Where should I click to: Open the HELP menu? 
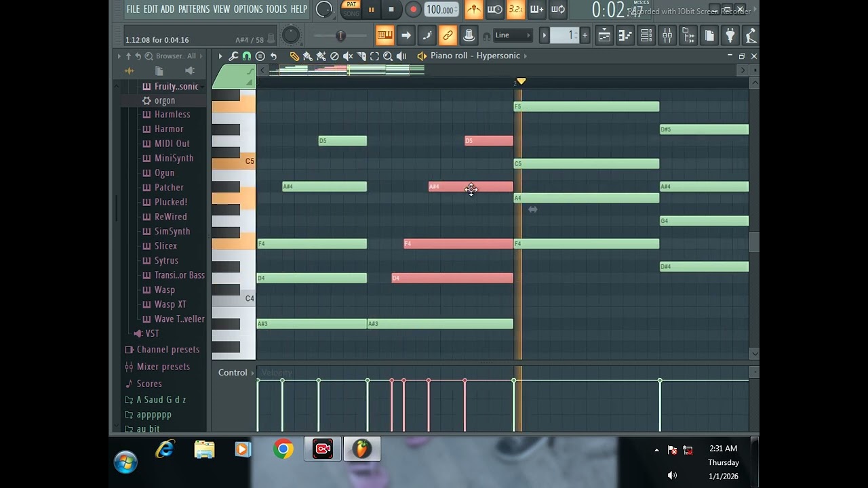[299, 9]
